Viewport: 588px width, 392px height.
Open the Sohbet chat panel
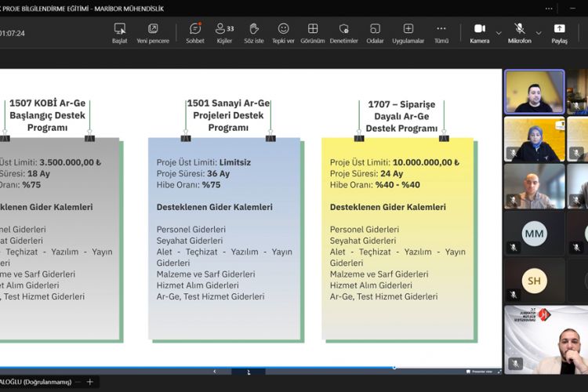click(x=195, y=33)
